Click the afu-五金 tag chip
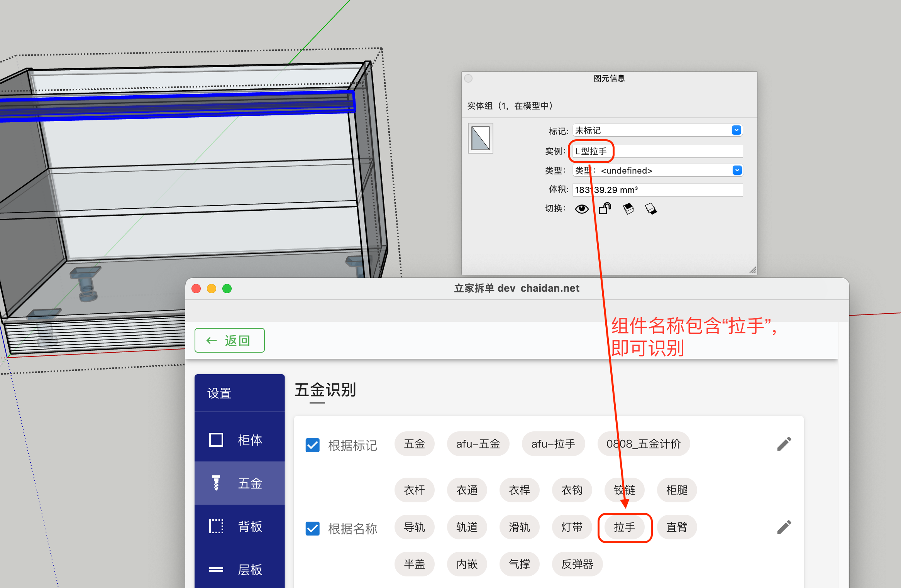Viewport: 901px width, 588px height. tap(478, 444)
